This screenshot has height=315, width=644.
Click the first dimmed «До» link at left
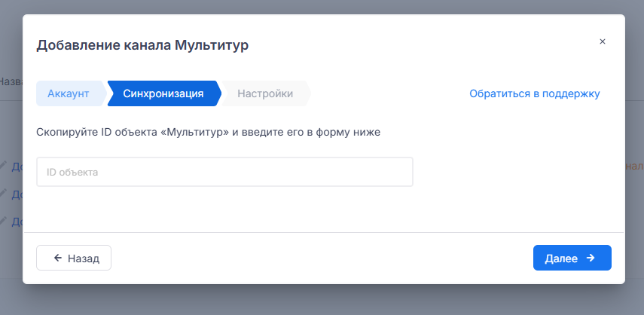click(17, 166)
